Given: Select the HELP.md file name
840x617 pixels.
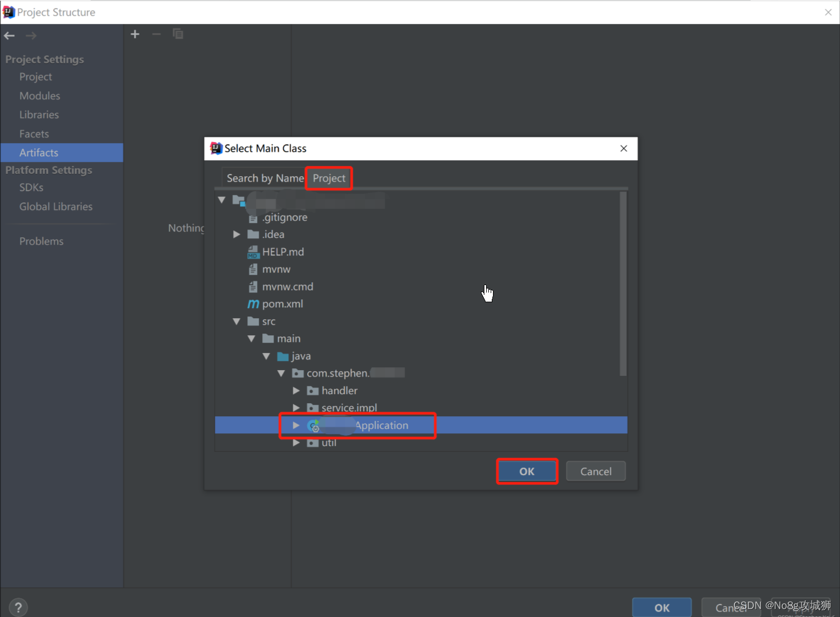Looking at the screenshot, I should [283, 252].
